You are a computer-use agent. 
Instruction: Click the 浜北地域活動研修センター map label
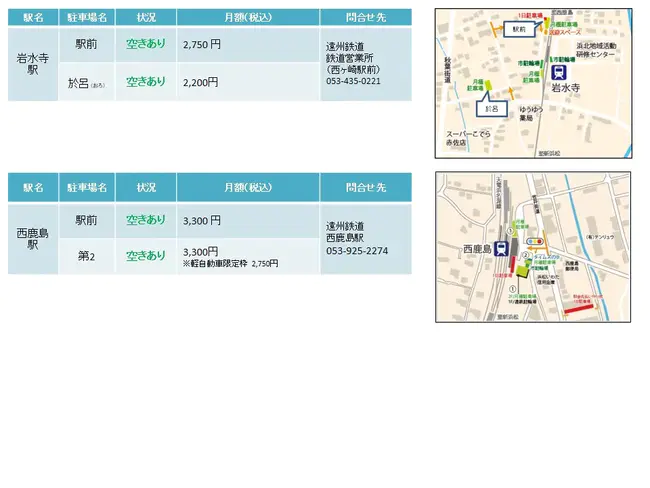[596, 50]
